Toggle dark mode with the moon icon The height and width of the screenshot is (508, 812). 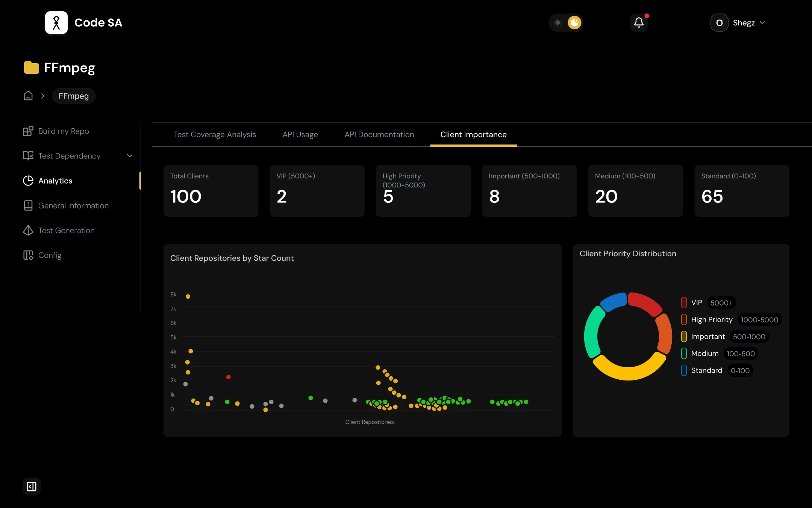(574, 23)
